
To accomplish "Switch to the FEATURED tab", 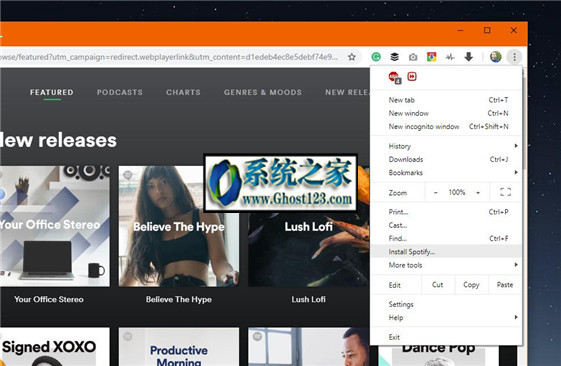I will pyautogui.click(x=52, y=92).
